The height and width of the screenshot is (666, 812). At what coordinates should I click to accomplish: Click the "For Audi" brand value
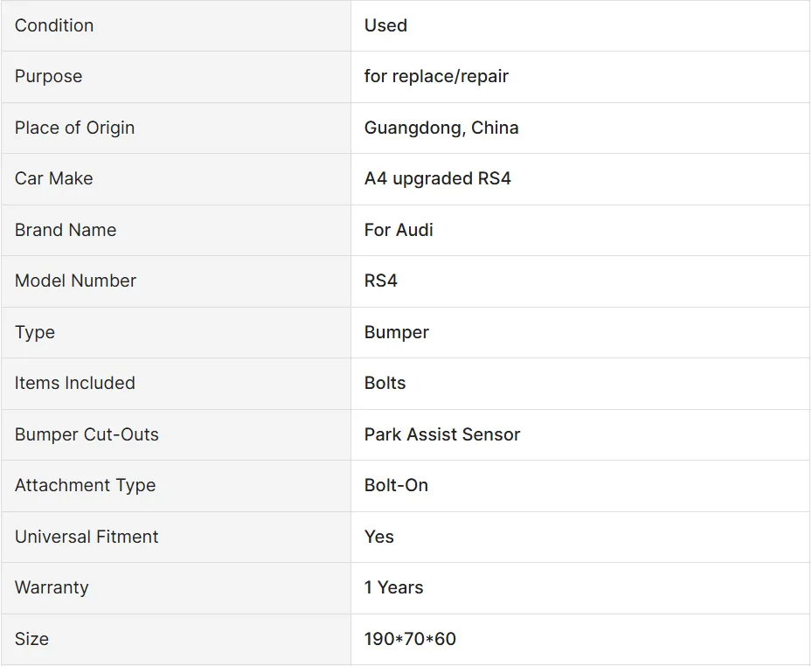point(399,230)
